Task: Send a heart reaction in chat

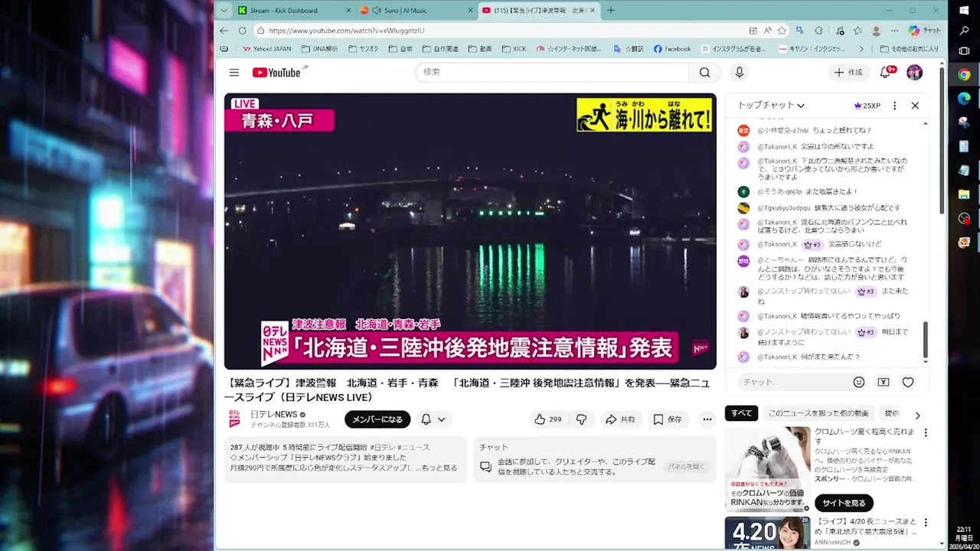Action: [x=908, y=382]
